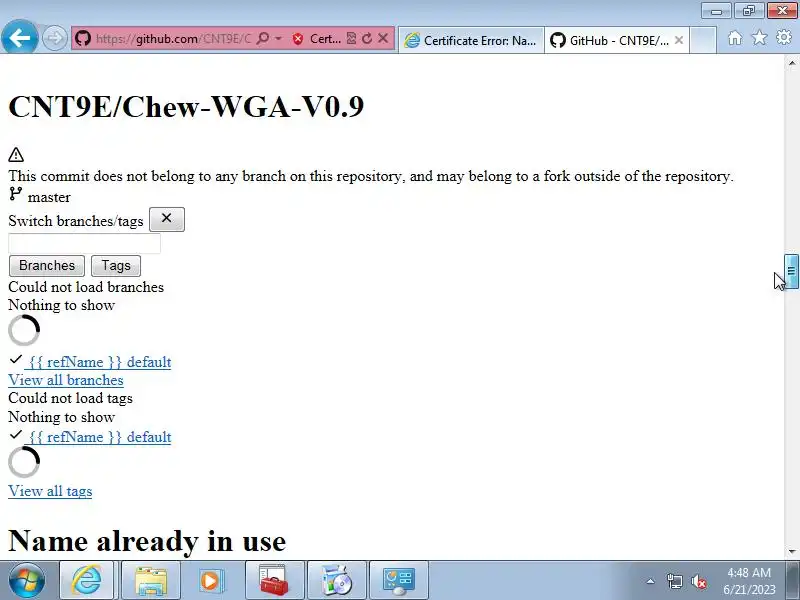Click the branch filter text field
This screenshot has width=800, height=600.
click(x=85, y=244)
